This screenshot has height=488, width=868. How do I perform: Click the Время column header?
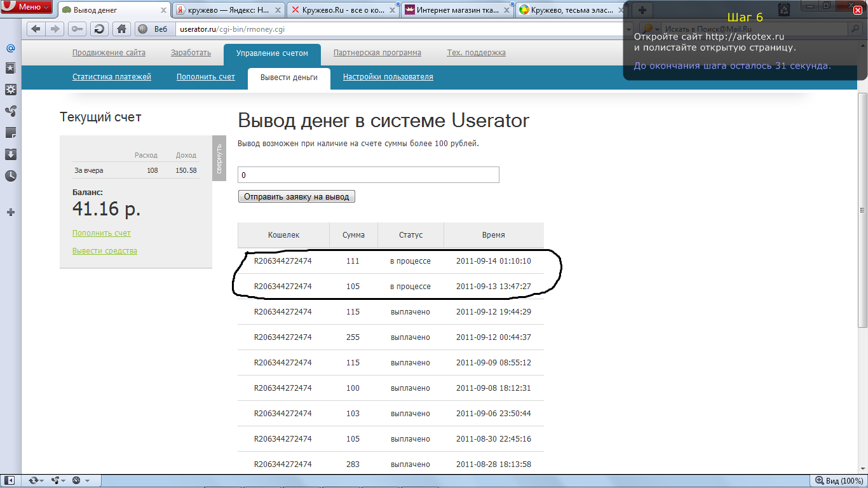click(494, 235)
